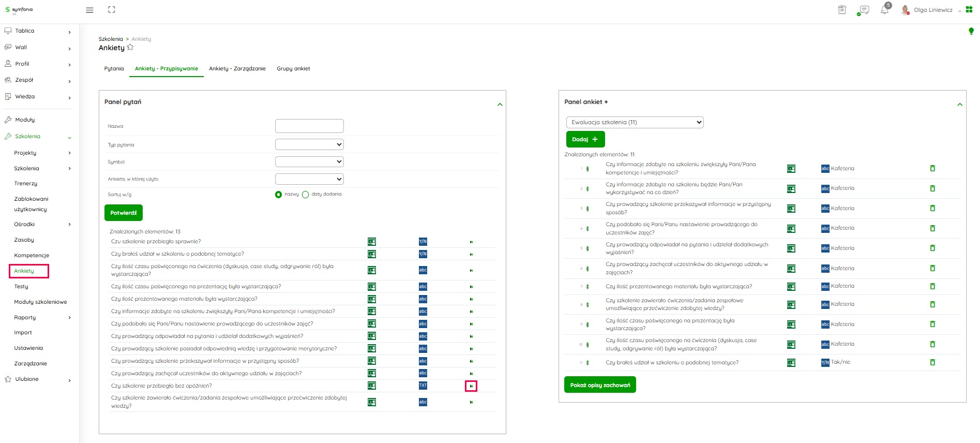Sort by nazwy radio button
Screen dimensions: 980x443
pyautogui.click(x=279, y=195)
